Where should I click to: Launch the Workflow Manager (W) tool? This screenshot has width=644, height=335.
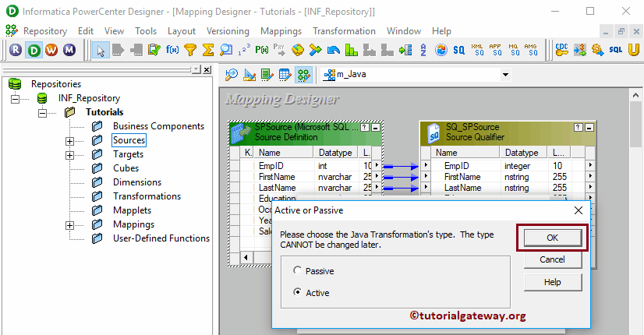51,50
